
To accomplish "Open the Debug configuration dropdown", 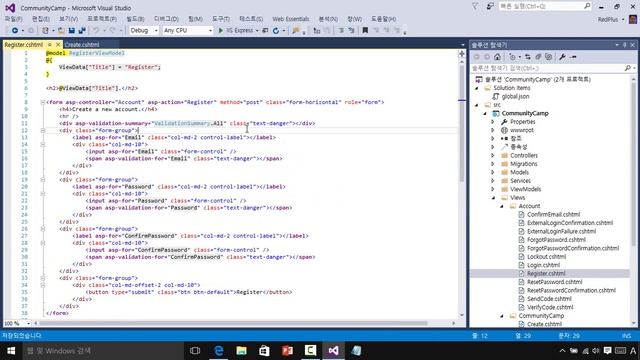I will pos(144,31).
